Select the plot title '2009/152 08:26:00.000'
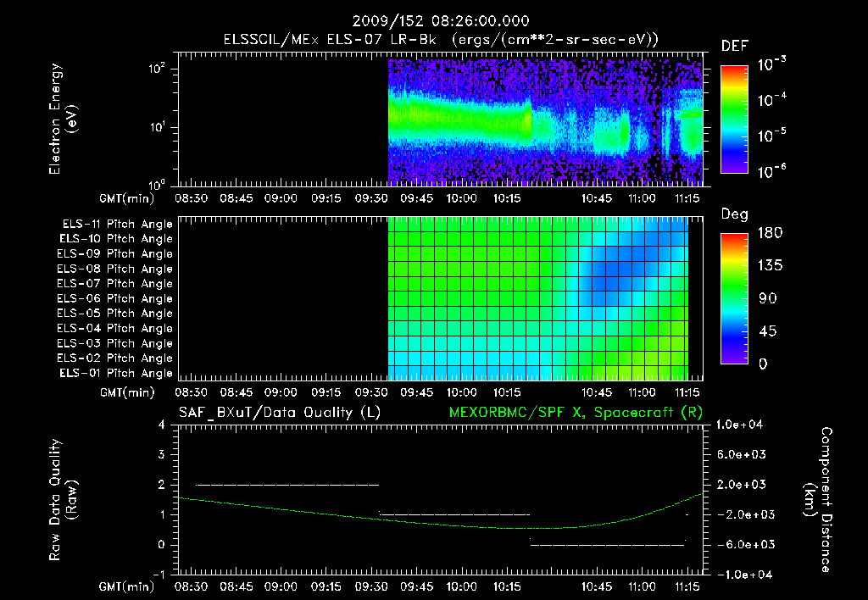The height and width of the screenshot is (600, 868). 441,21
